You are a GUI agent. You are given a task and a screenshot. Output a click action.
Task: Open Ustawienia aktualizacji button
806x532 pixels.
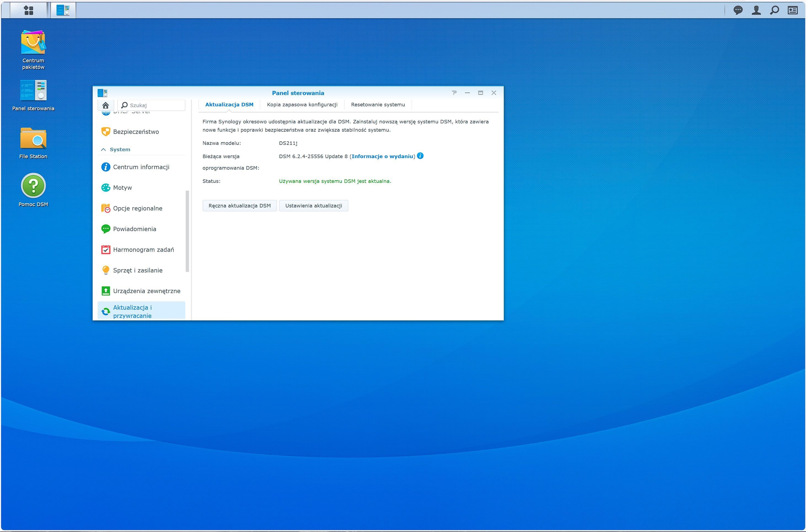click(x=314, y=206)
